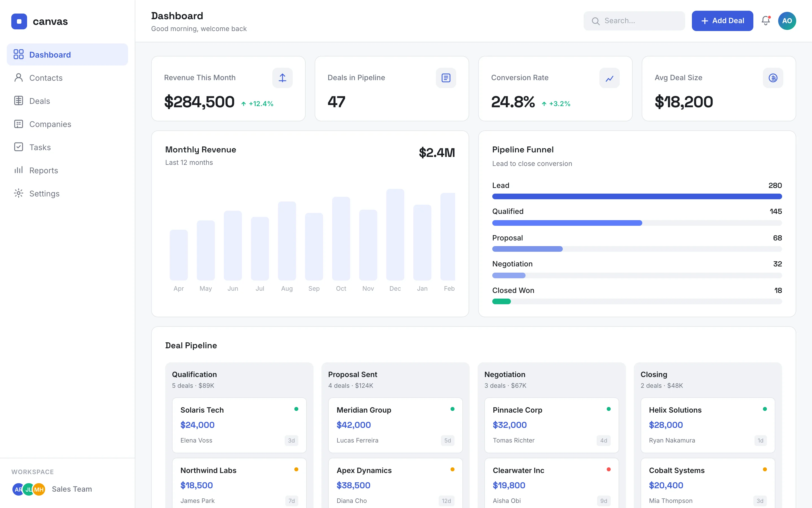Image resolution: width=812 pixels, height=508 pixels.
Task: Click the +12.4% revenue change indicator
Action: pyautogui.click(x=257, y=104)
